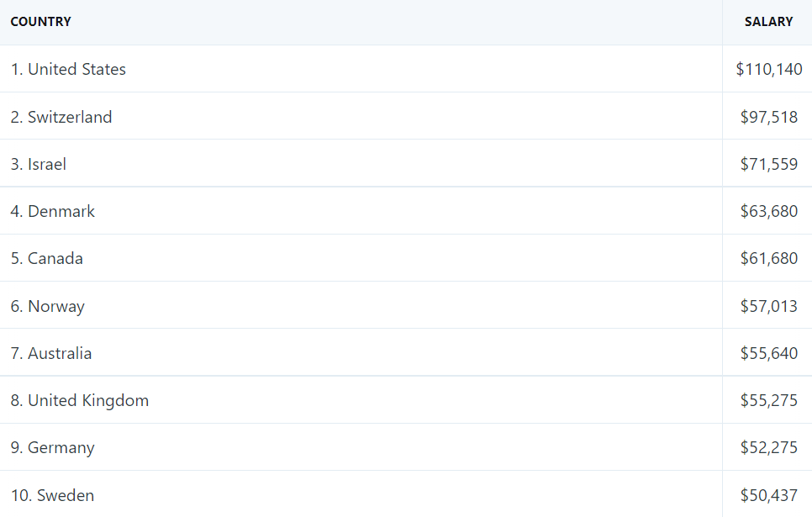Click the $71,559 salary figure
Viewport: 812px width, 517px height.
[769, 164]
